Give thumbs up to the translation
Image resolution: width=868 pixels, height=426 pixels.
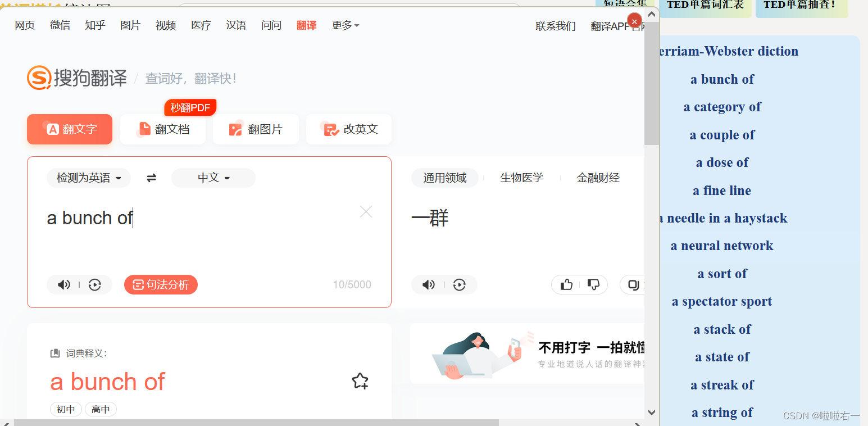[x=566, y=285]
